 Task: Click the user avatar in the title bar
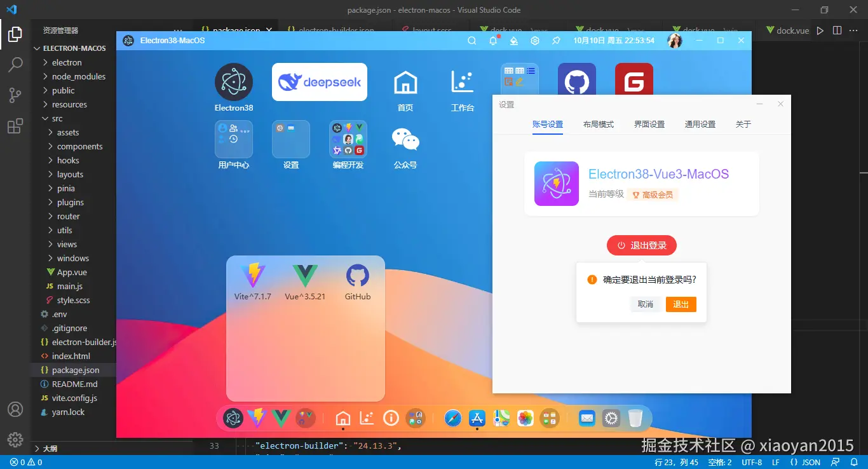674,40
